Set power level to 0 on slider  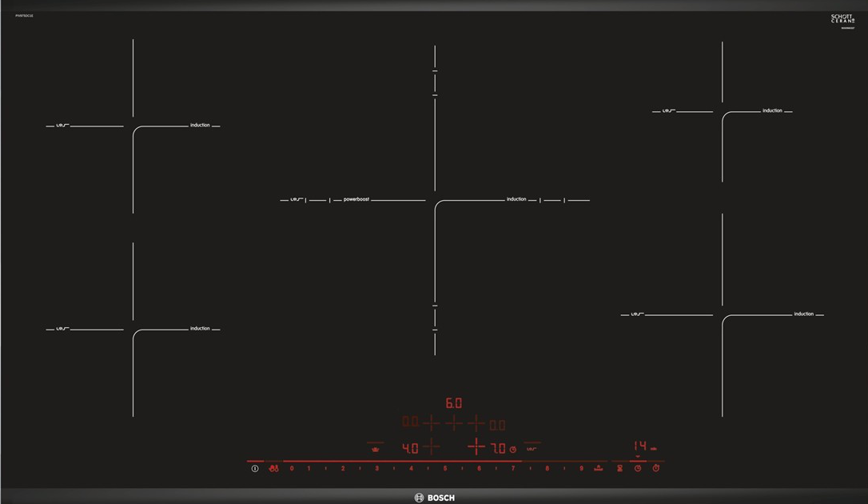pyautogui.click(x=292, y=469)
